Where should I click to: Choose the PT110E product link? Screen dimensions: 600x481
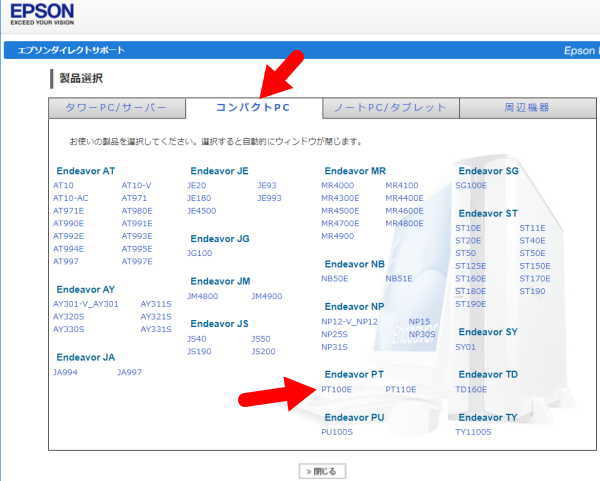(400, 389)
